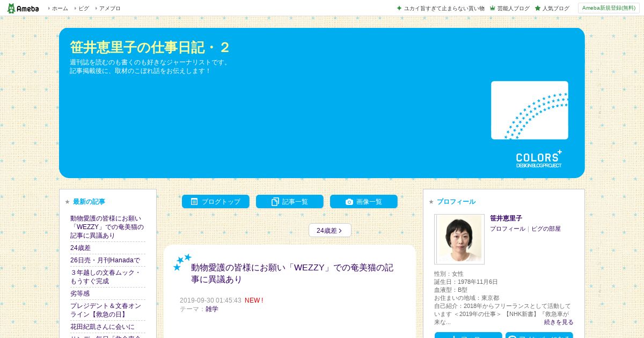The width and height of the screenshot is (644, 338).
Task: Open ピグ in the top navigation
Action: pos(84,9)
